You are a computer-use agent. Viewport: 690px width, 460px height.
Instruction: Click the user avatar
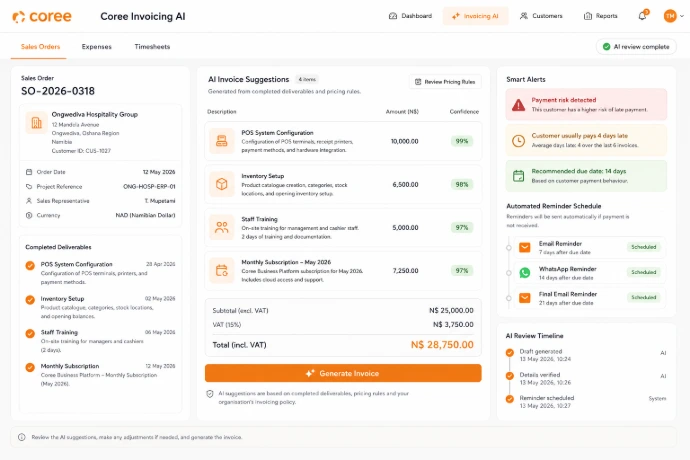670,16
